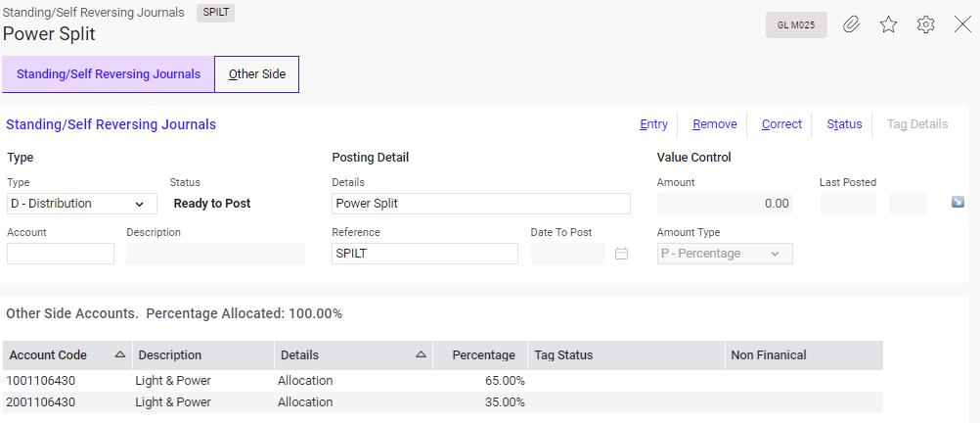Viewport: 980px width, 423px height.
Task: Close the Power Split screen
Action: coord(962,25)
